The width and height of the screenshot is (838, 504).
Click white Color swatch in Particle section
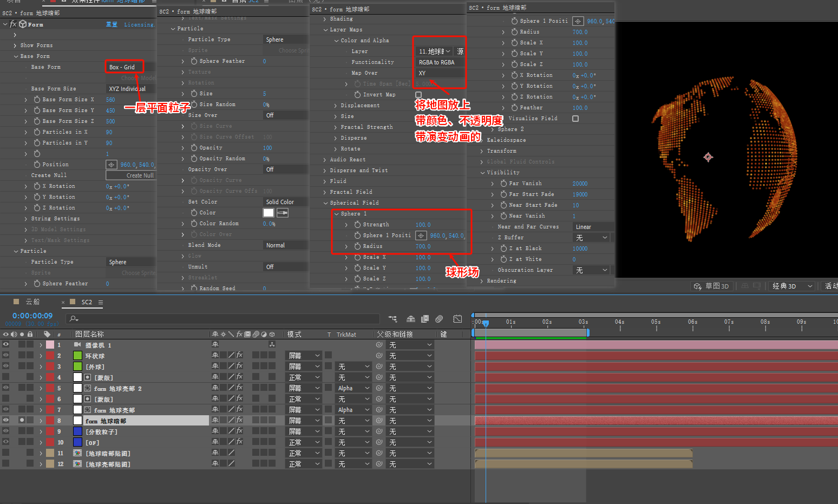click(269, 213)
